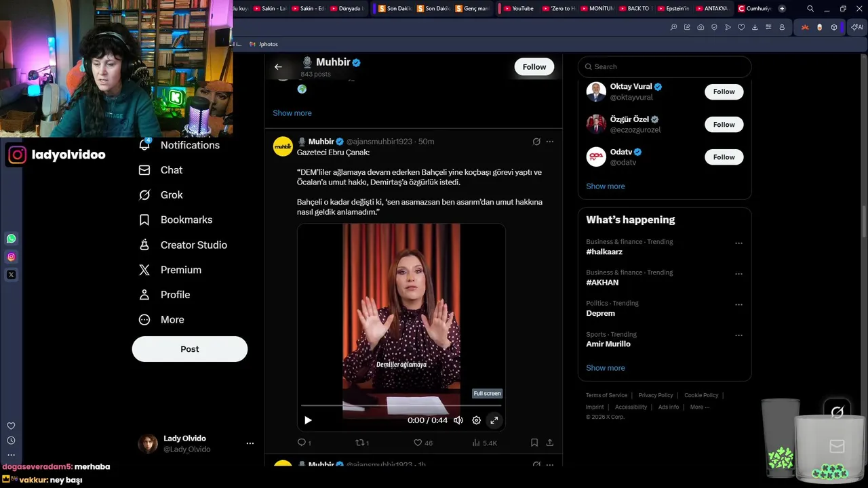Reply to the Ebru Çanak post
The height and width of the screenshot is (488, 868).
pyautogui.click(x=304, y=443)
